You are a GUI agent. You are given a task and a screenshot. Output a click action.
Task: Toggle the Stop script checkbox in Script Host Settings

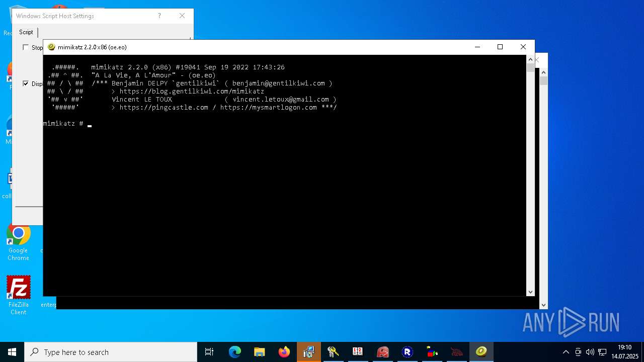(26, 47)
